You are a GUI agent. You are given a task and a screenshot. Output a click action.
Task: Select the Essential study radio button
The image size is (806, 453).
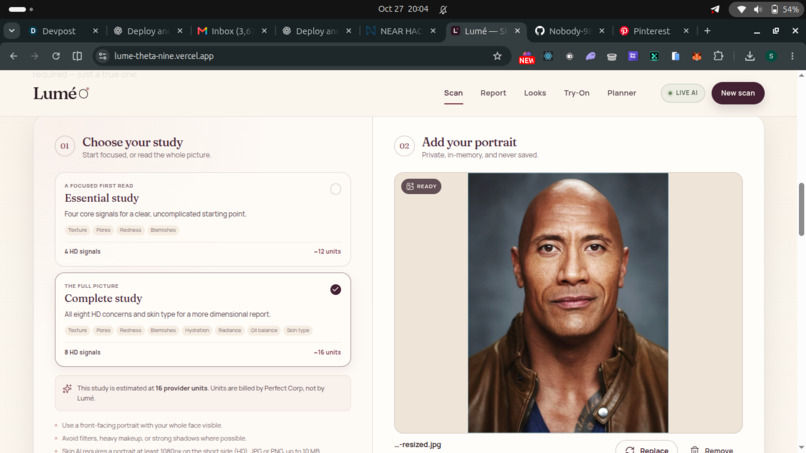(x=335, y=189)
